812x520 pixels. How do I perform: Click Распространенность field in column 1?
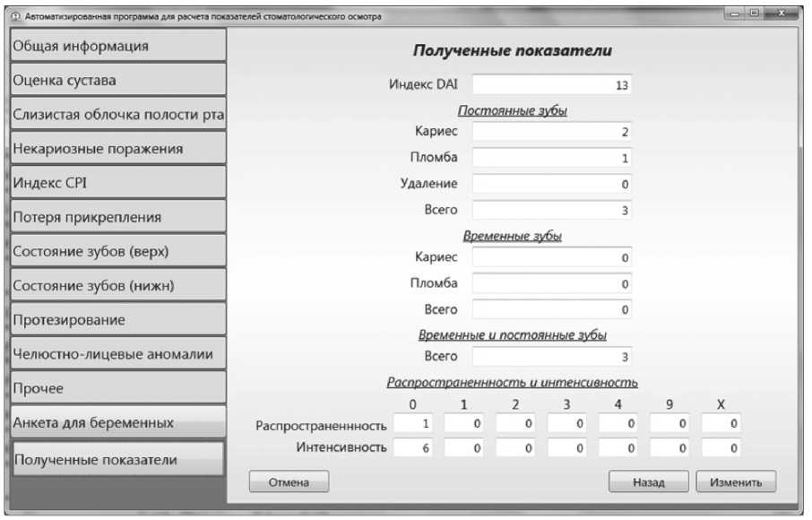pyautogui.click(x=464, y=423)
